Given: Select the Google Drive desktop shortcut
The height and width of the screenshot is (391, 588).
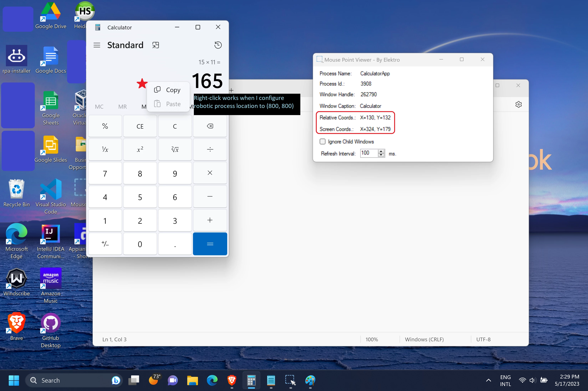Looking at the screenshot, I should (x=51, y=16).
